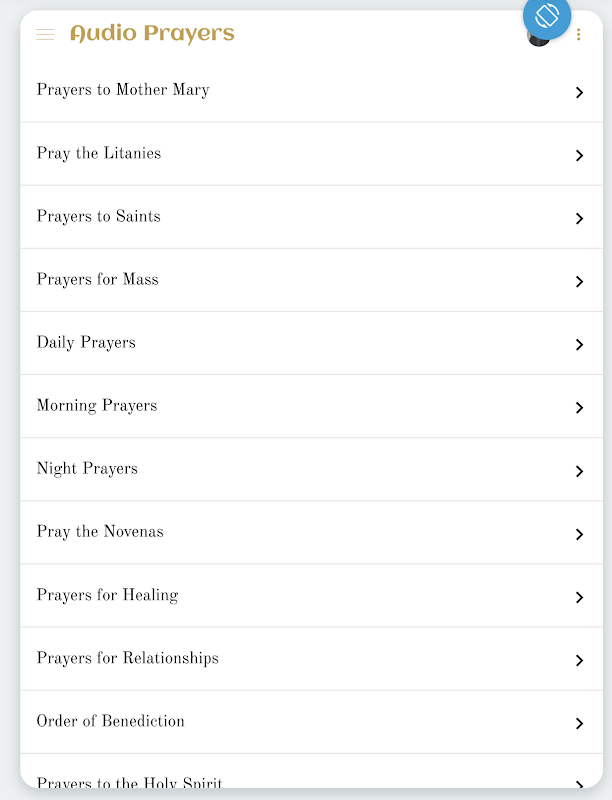Open the hamburger navigation menu
The image size is (612, 800).
tap(45, 34)
